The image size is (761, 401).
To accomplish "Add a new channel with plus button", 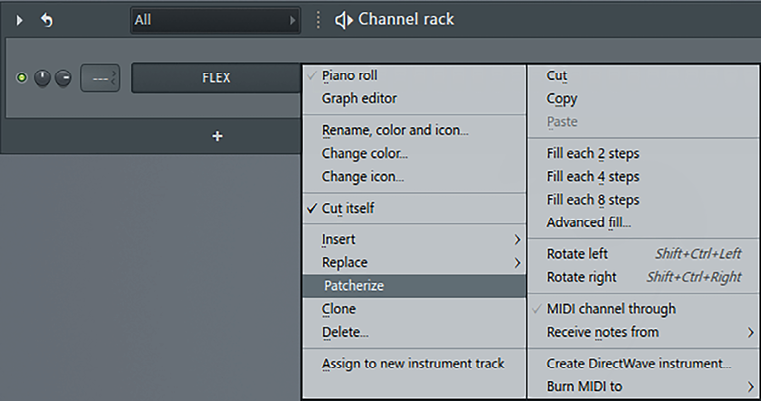I will click(x=217, y=136).
